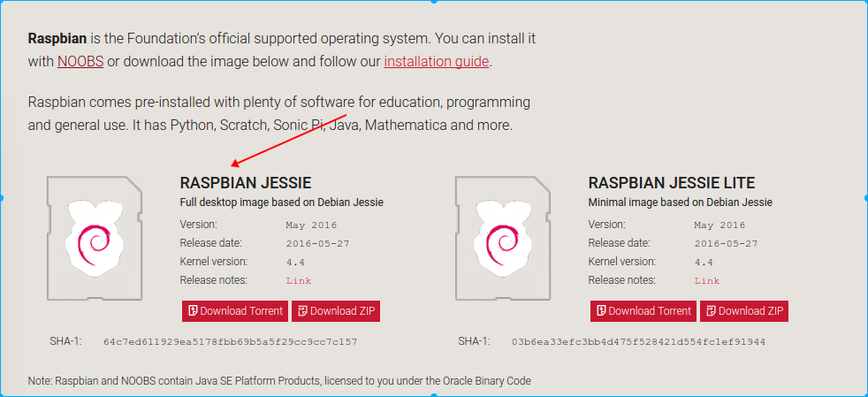This screenshot has width=868, height=397.
Task: Click the bold Raspbian word in intro
Action: [57, 39]
